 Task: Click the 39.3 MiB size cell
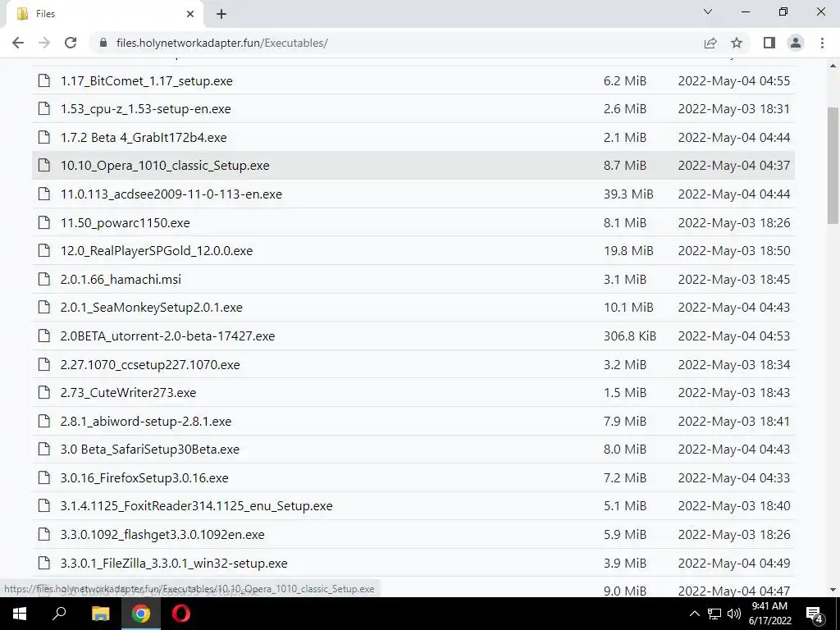tap(628, 194)
